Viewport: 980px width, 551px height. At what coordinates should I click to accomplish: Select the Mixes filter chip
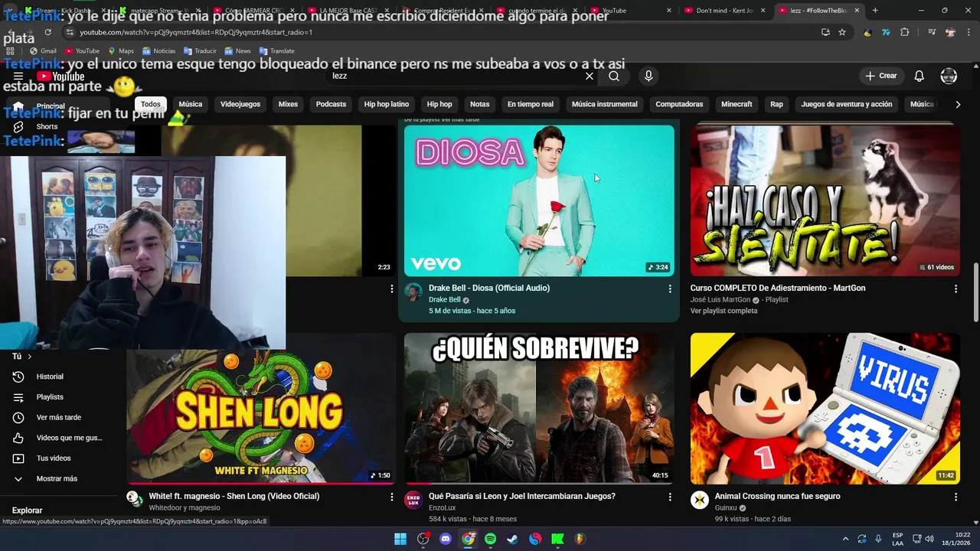(x=288, y=104)
